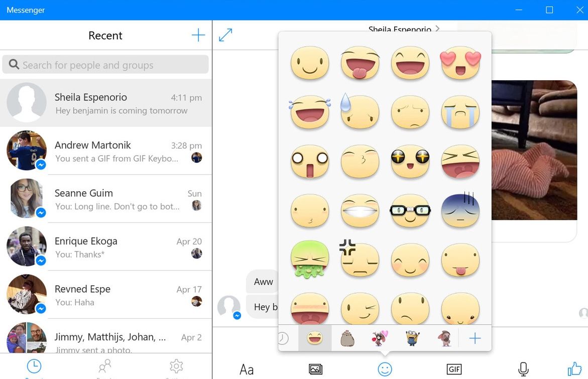The image size is (588, 379).
Task: Open the photo attachment picker
Action: click(x=315, y=369)
